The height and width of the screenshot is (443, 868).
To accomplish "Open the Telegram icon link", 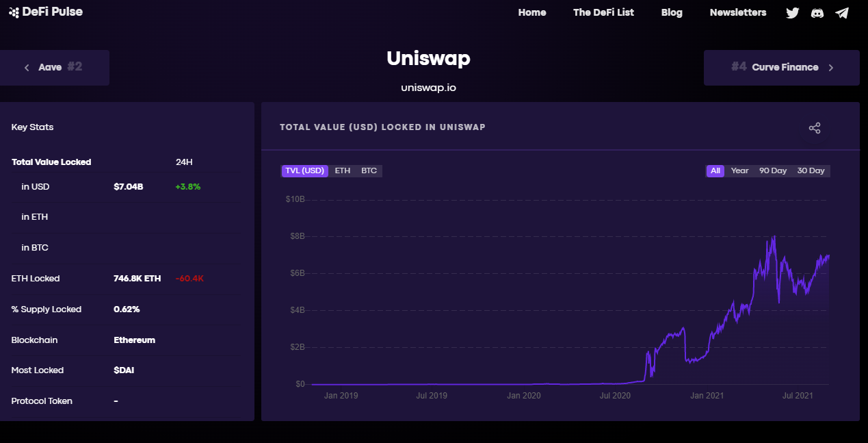I will coord(842,13).
